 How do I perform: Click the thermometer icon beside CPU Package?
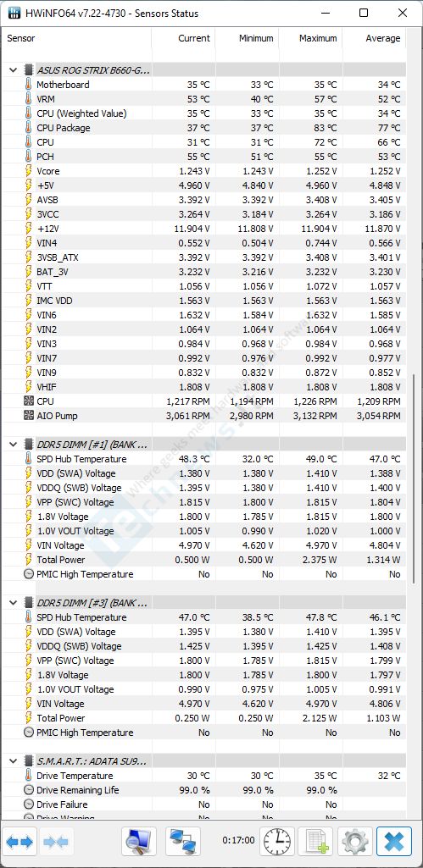coord(28,128)
